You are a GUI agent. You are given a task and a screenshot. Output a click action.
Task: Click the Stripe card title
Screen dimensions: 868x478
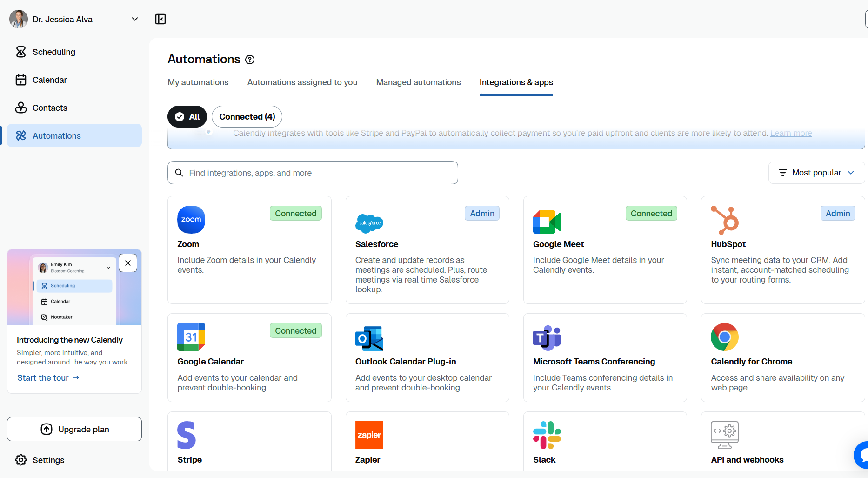click(x=190, y=460)
